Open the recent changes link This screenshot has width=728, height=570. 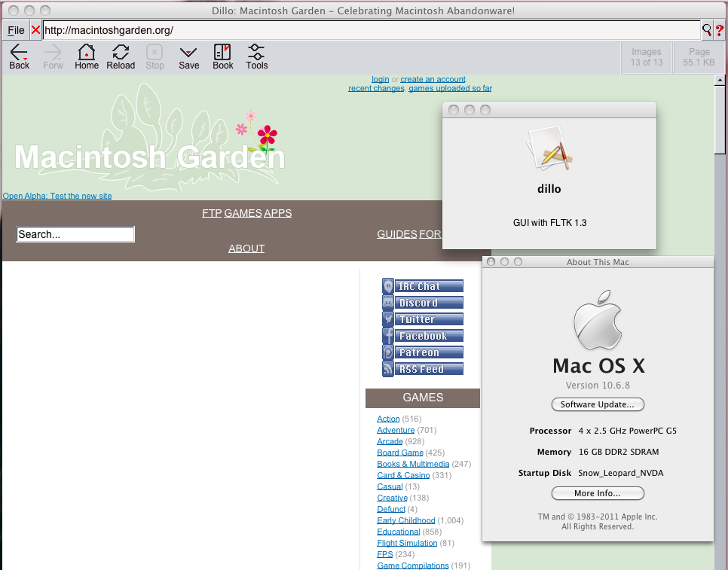point(376,88)
